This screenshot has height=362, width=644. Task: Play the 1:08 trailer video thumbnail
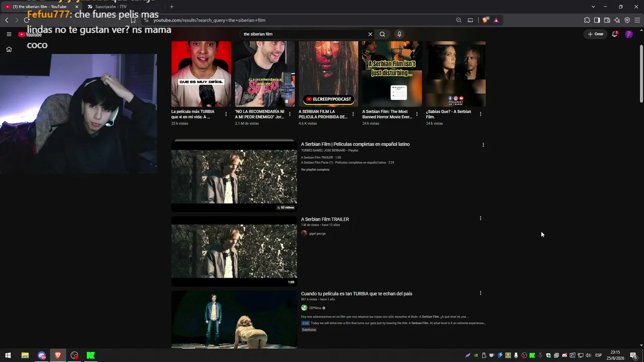point(234,251)
